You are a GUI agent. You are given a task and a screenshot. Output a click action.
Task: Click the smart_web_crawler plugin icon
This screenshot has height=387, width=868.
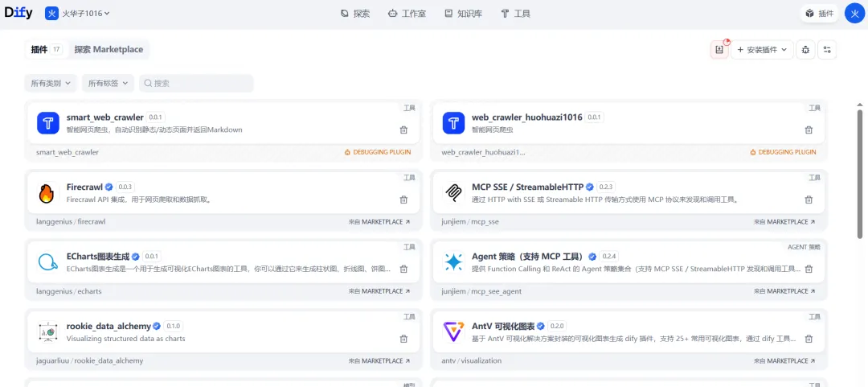(48, 123)
